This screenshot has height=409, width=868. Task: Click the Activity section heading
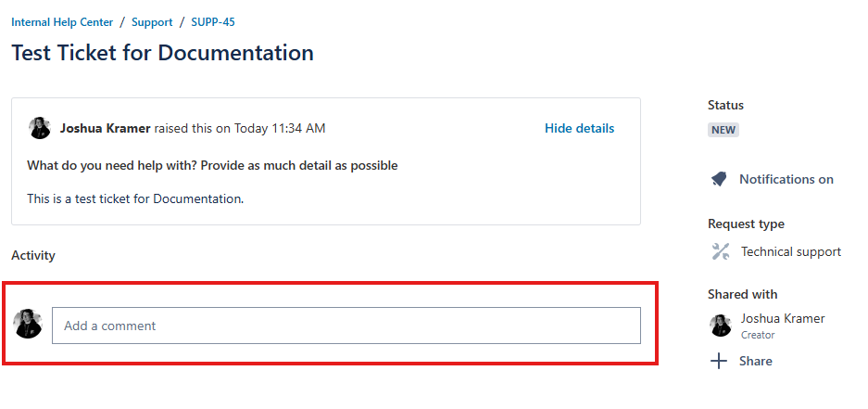[33, 255]
